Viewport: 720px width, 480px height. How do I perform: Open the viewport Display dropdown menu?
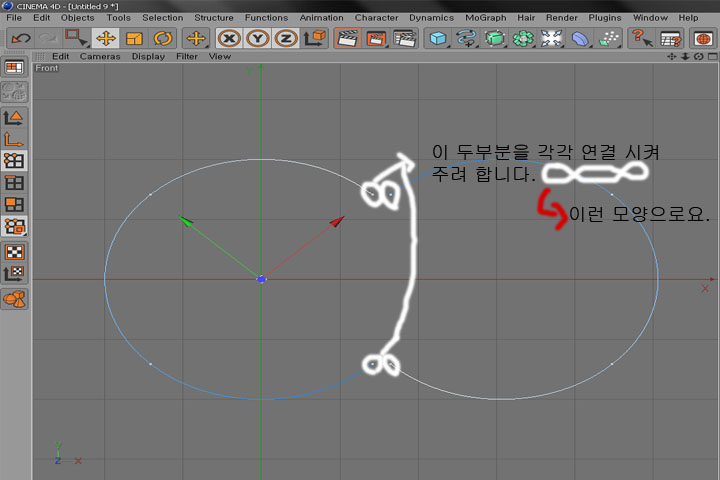tap(148, 57)
